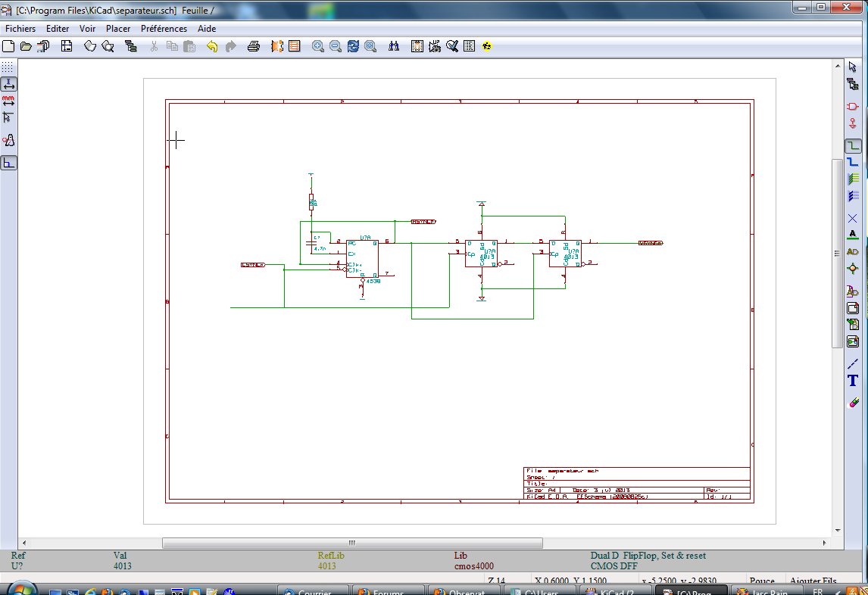
Task: Print the schematic with printer icon
Action: 254,46
